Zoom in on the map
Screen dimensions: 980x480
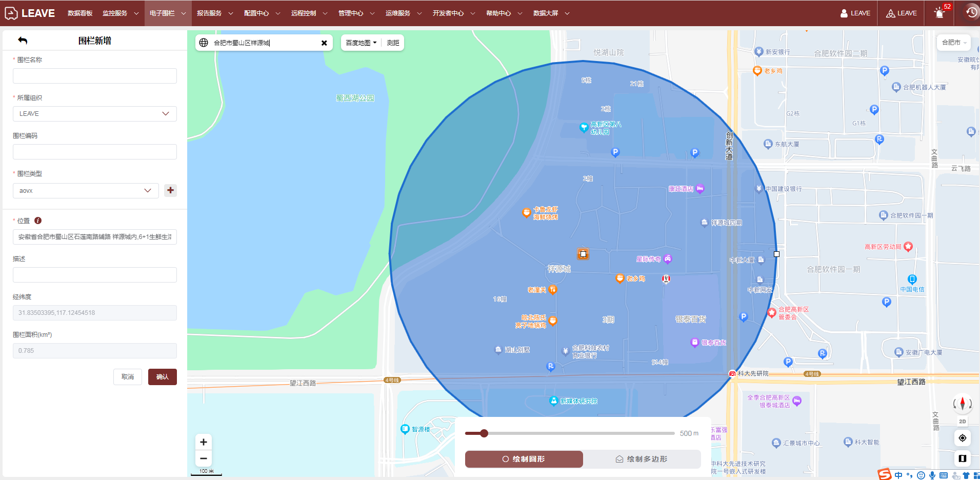pos(204,442)
